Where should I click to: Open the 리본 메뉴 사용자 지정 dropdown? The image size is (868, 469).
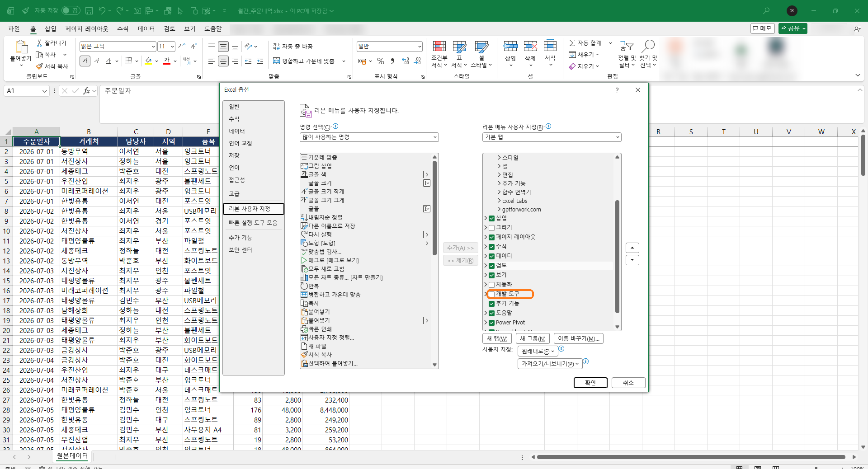pyautogui.click(x=552, y=137)
